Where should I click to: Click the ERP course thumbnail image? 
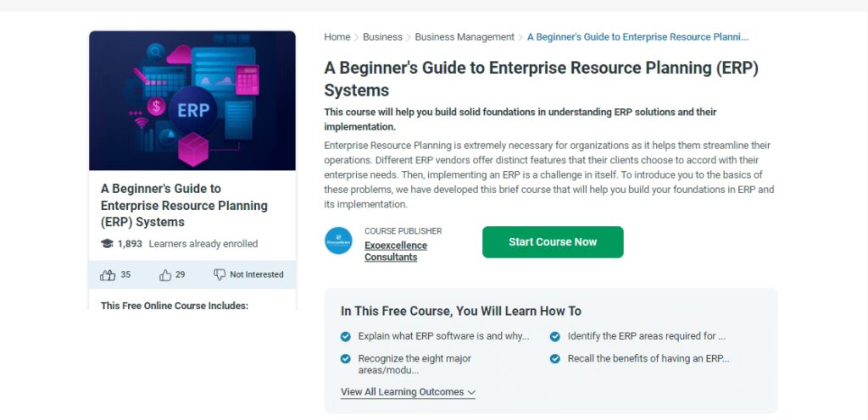point(192,102)
